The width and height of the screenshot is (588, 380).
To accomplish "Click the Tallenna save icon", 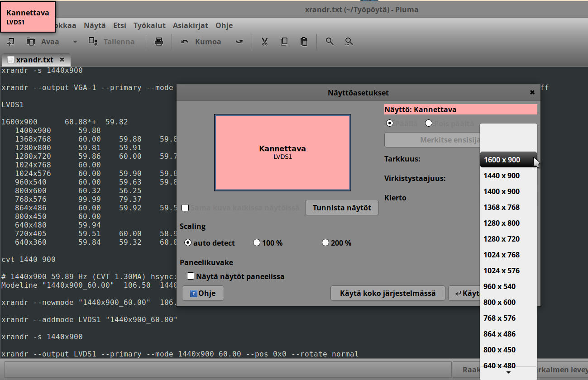I will point(93,42).
